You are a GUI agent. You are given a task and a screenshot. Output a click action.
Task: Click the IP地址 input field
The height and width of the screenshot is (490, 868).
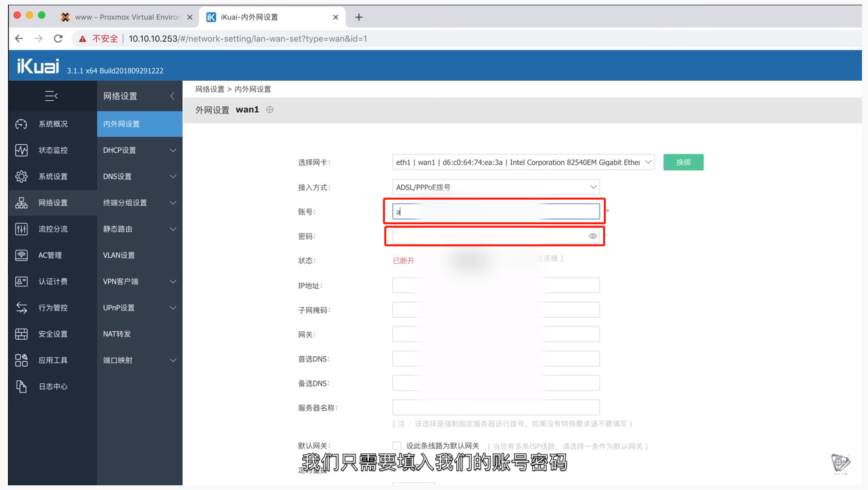(x=496, y=286)
